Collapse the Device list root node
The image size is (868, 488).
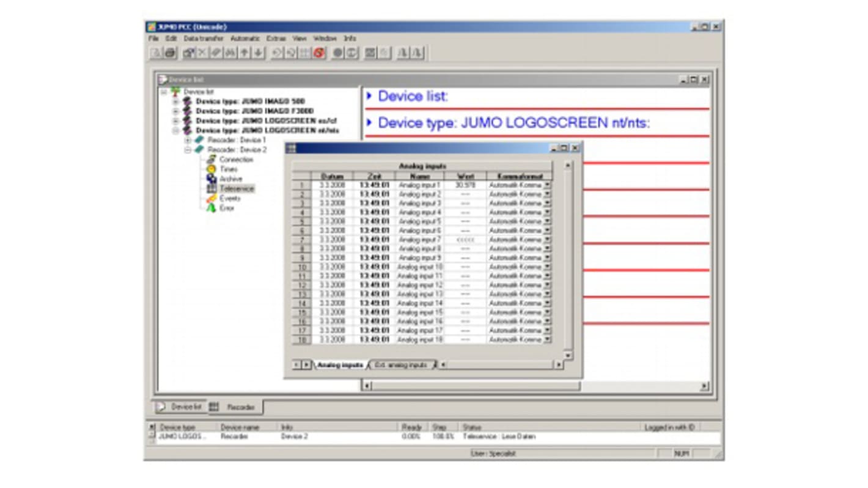point(164,92)
